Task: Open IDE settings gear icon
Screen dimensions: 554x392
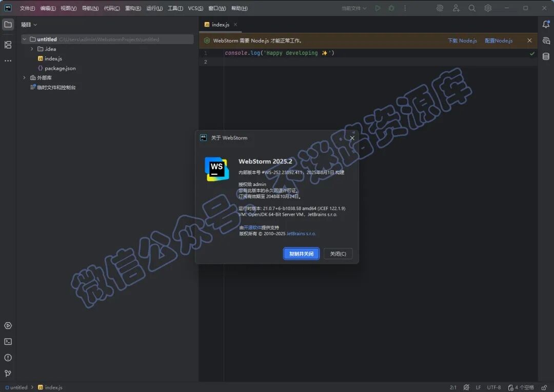Action: tap(488, 8)
